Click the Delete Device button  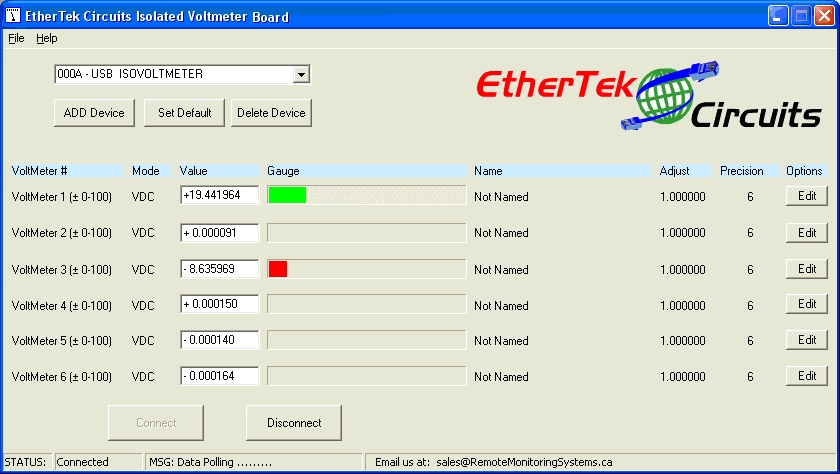[271, 113]
